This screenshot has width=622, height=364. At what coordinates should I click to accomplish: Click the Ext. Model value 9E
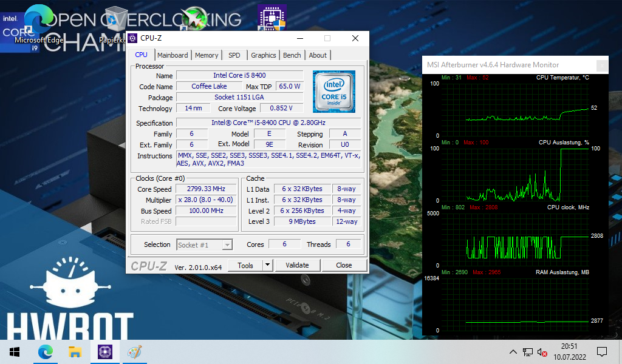269,144
